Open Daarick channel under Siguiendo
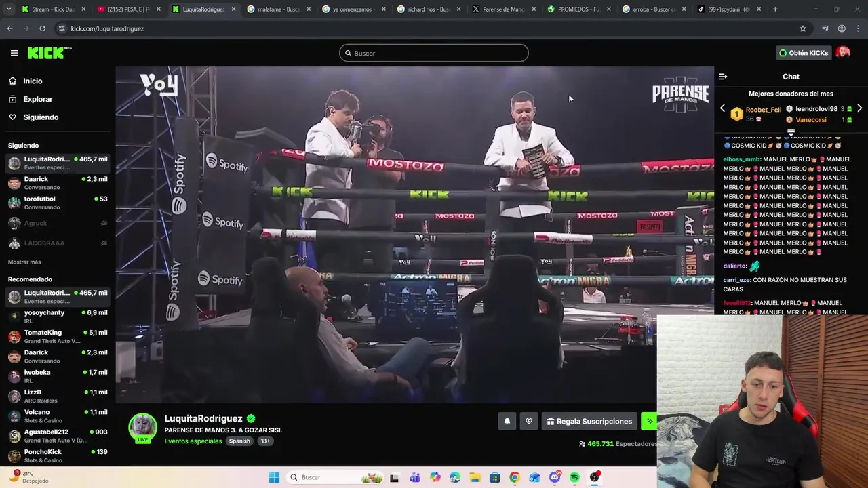Screen dimensions: 868x488 pyautogui.click(x=58, y=183)
